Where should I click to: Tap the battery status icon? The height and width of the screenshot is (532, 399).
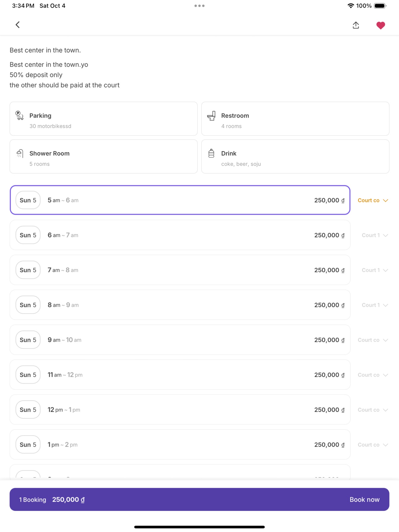coord(380,6)
